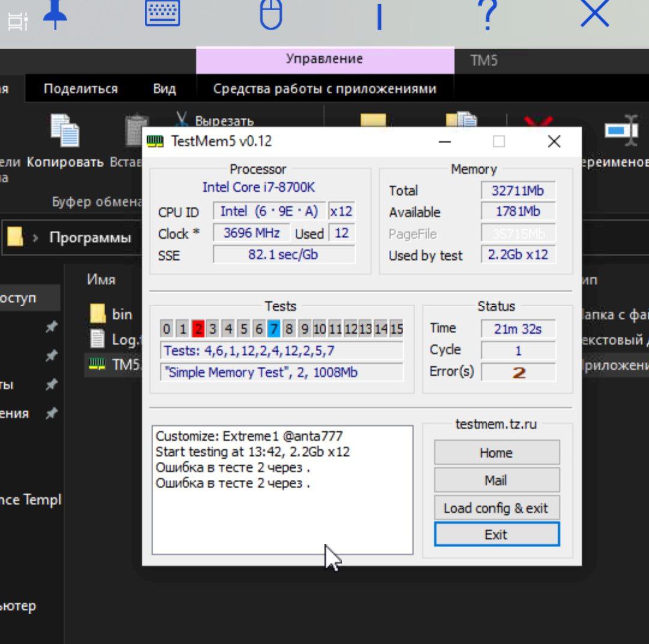Click the red delete X icon in ribbon
This screenshot has height=644, width=649.
[x=538, y=121]
